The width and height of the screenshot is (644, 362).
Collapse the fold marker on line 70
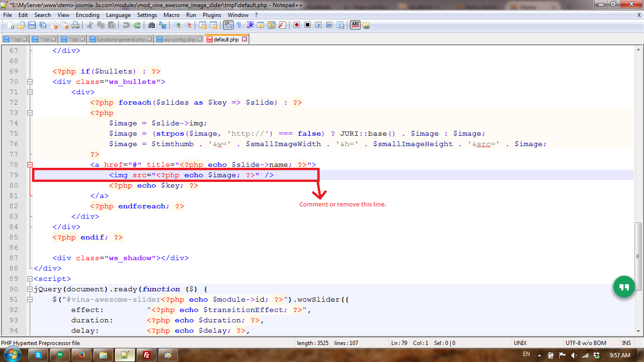point(30,82)
